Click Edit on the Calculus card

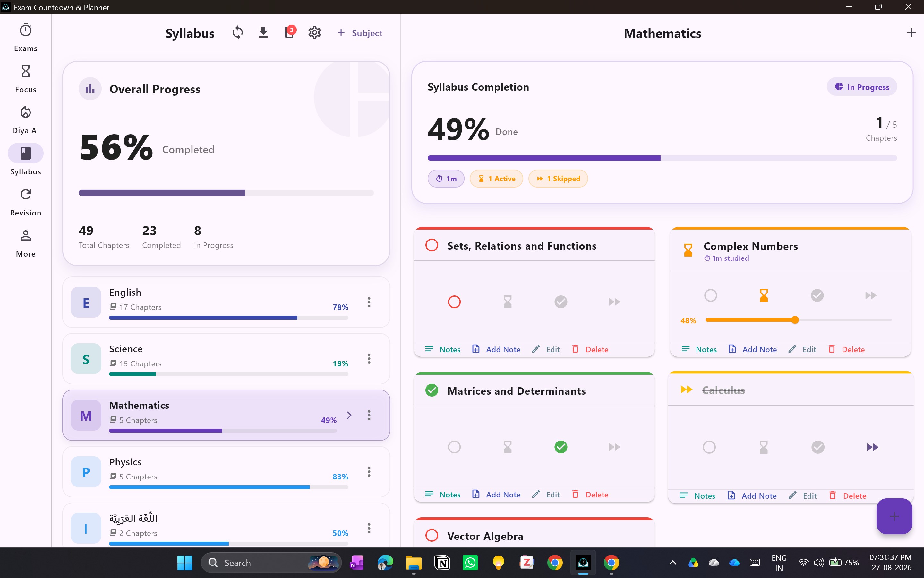pos(803,495)
